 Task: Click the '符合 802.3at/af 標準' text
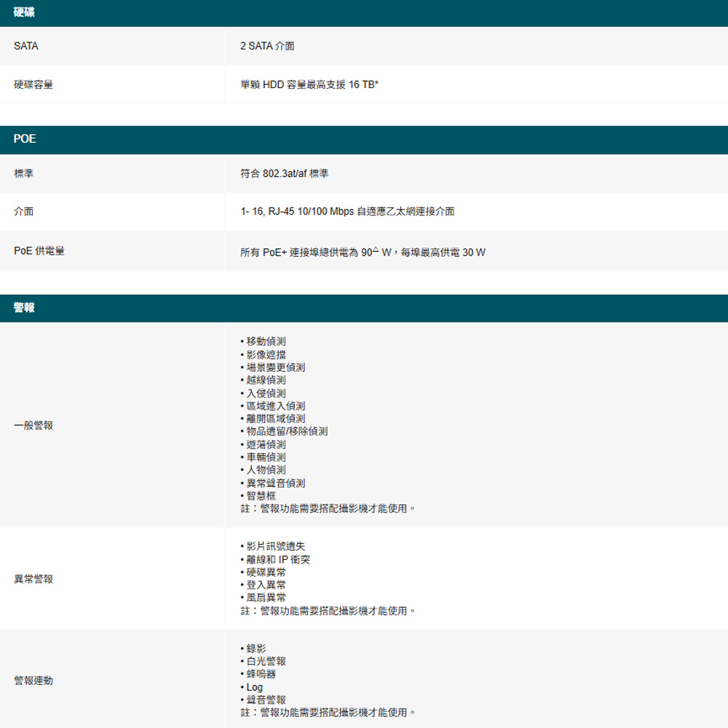click(284, 174)
